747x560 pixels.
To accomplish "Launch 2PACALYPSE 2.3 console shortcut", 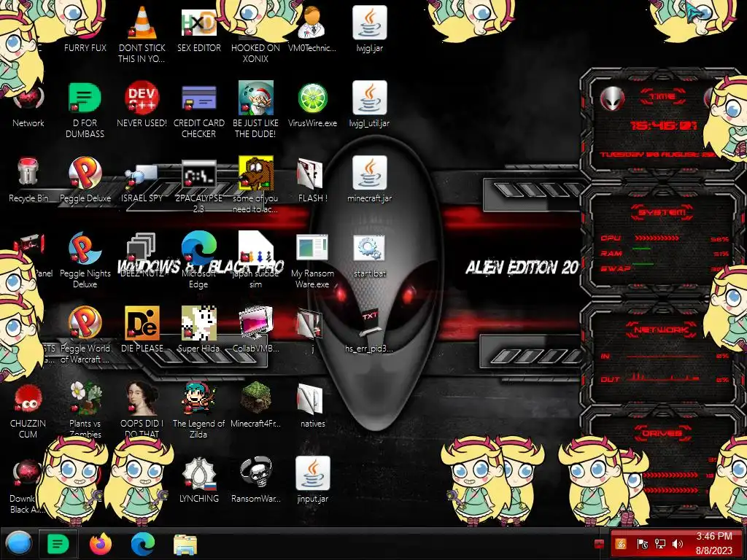I will point(198,174).
